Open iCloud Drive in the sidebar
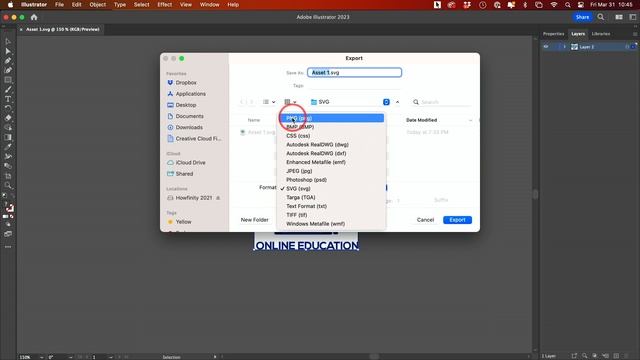 tap(186, 162)
